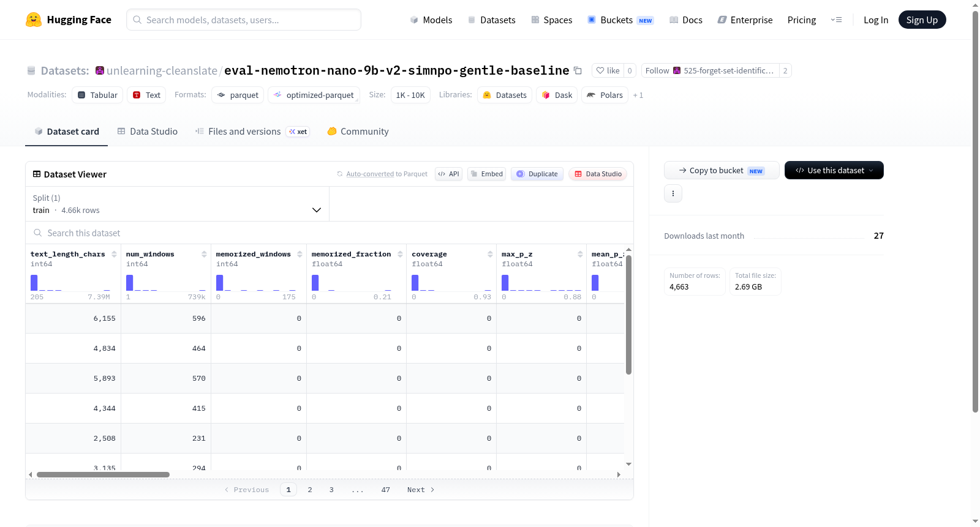The image size is (980, 527).
Task: Select the Text modality tag
Action: coord(146,95)
